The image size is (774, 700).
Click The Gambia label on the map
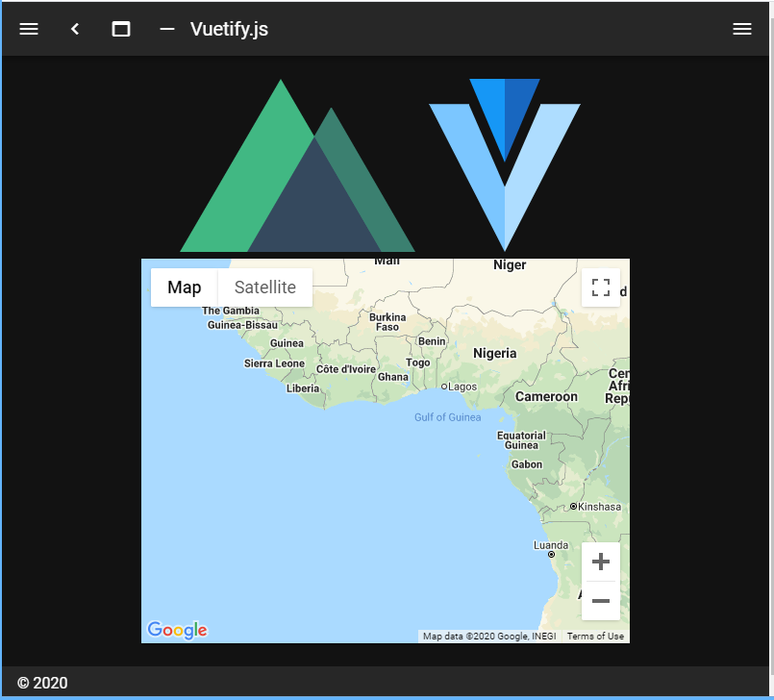click(231, 311)
